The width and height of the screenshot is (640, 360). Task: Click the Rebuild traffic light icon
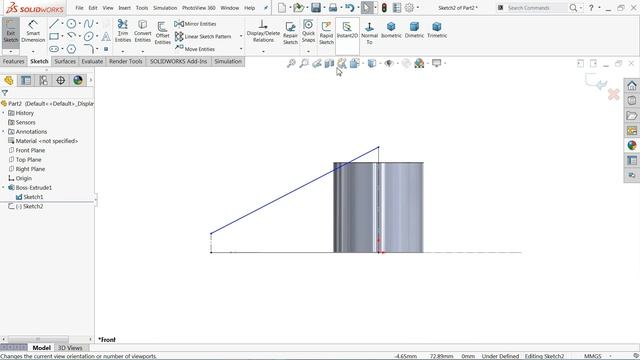click(384, 7)
